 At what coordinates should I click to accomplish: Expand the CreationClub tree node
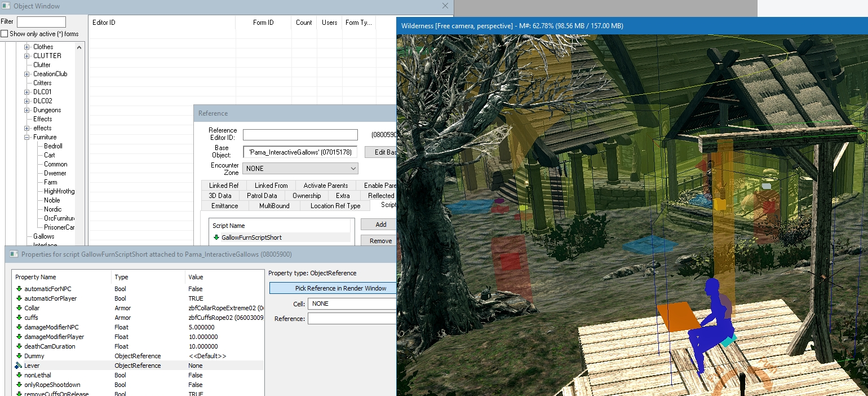pos(26,74)
